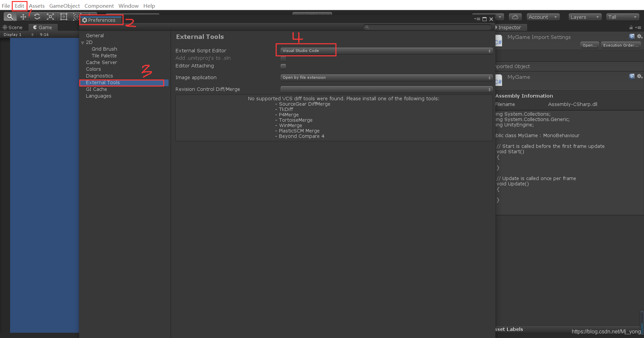The width and height of the screenshot is (644, 338).
Task: Maximize the Preferences window
Action: [x=485, y=19]
